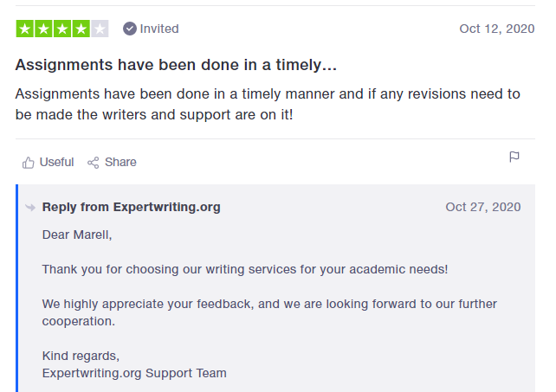Open the review title 'Assignments have been done'
Viewport: 556px width, 392px height.
(176, 65)
